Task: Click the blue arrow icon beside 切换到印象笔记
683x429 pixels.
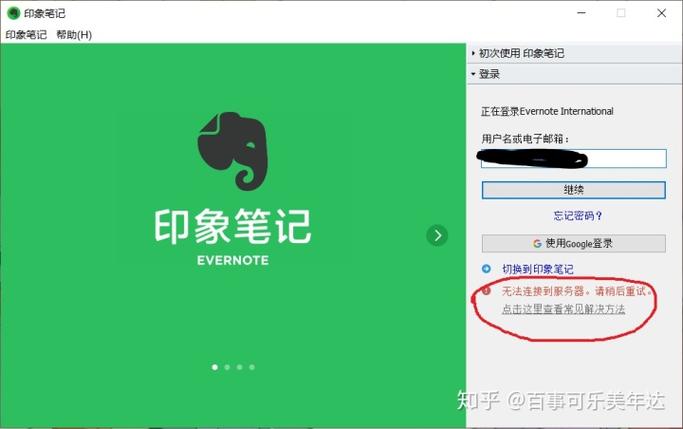Action: point(486,269)
